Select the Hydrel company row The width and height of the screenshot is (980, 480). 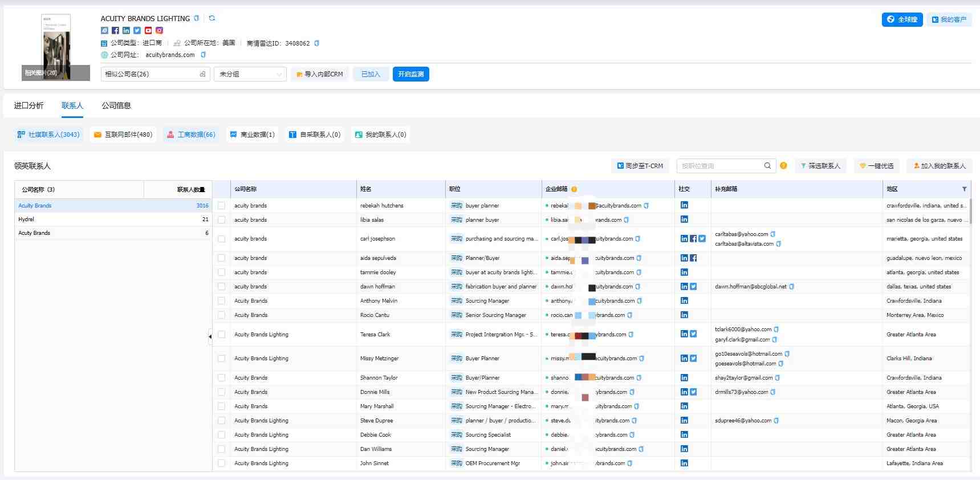[113, 219]
